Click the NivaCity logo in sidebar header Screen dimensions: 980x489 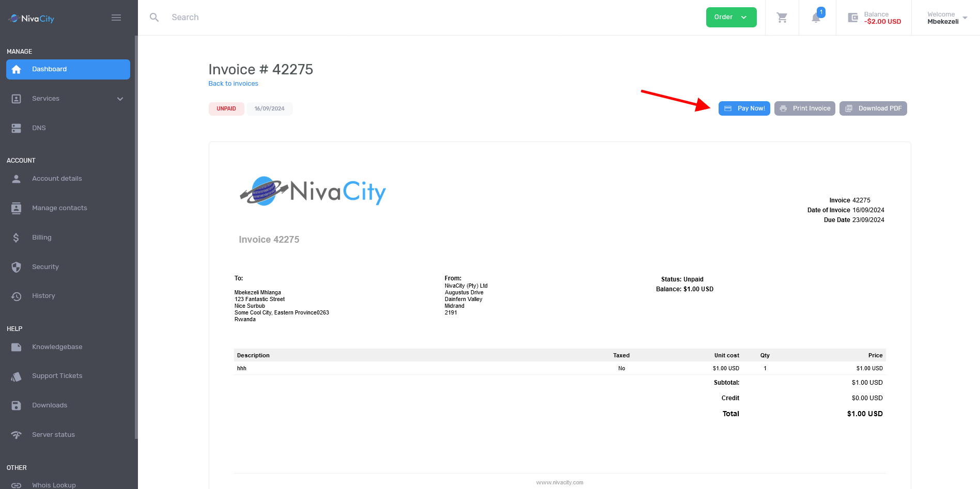pos(32,19)
